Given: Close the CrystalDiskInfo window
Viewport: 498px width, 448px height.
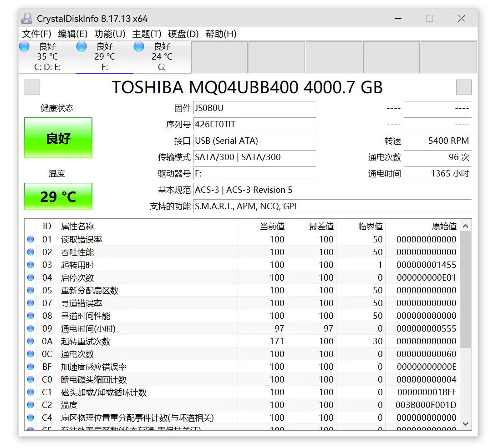Looking at the screenshot, I should click(x=462, y=18).
